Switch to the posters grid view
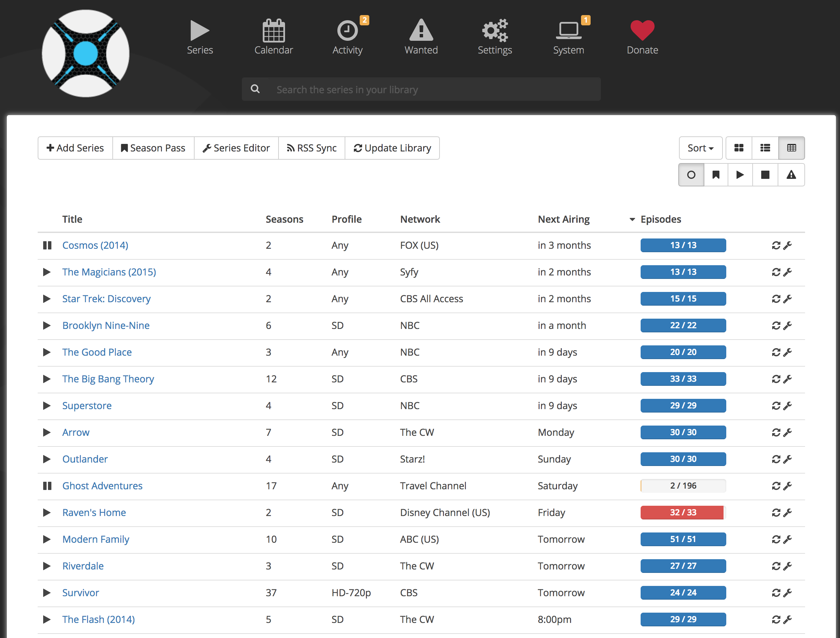This screenshot has height=638, width=840. click(x=739, y=148)
